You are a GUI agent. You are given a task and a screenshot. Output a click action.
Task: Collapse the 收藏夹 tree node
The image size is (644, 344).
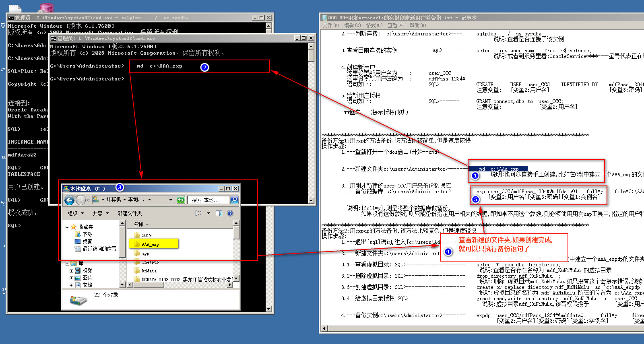[67, 227]
